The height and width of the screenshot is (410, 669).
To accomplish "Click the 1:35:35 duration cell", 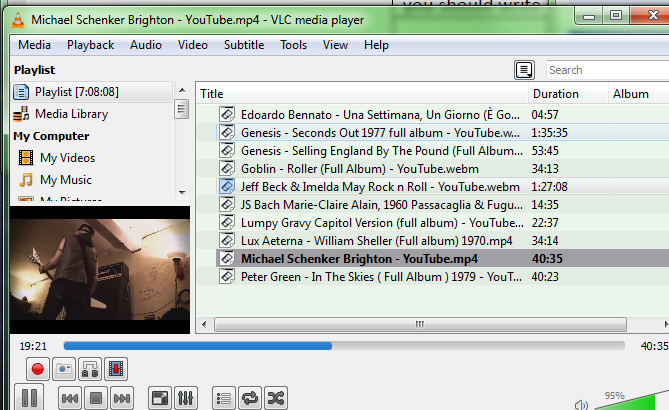I will (x=550, y=133).
